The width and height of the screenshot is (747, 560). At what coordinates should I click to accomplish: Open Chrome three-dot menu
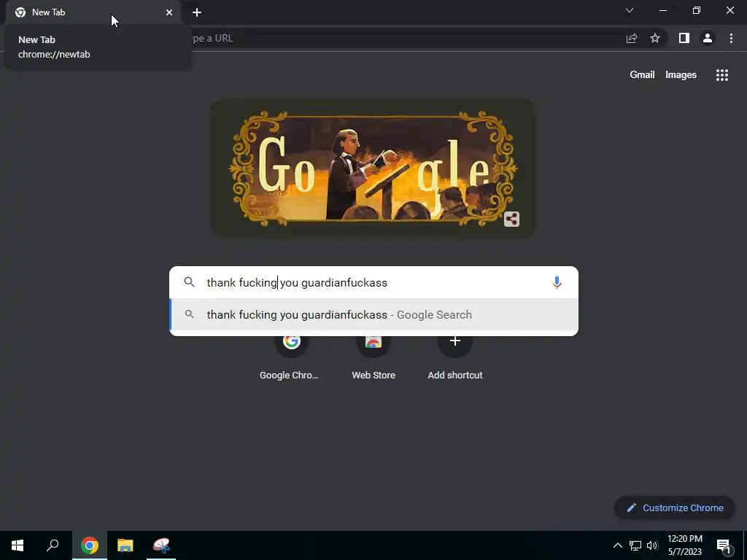tap(731, 38)
